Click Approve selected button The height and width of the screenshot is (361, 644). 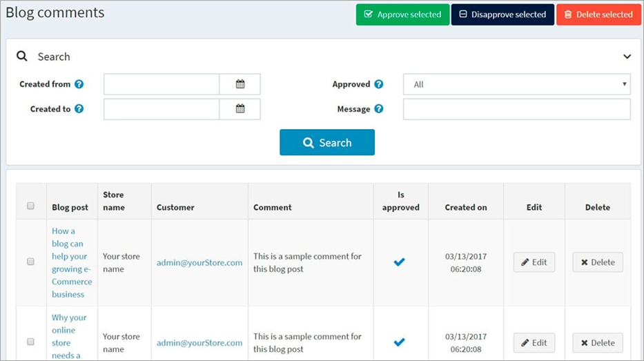[402, 14]
